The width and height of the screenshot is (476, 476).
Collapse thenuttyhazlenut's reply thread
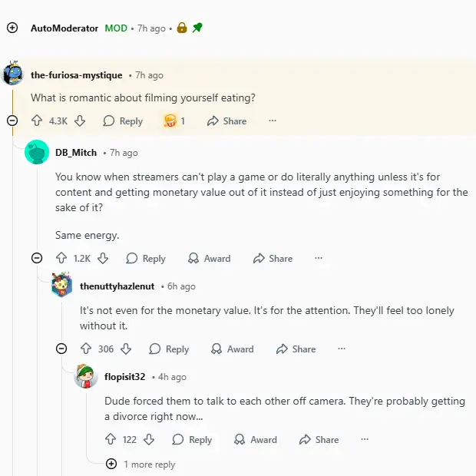[61, 349]
